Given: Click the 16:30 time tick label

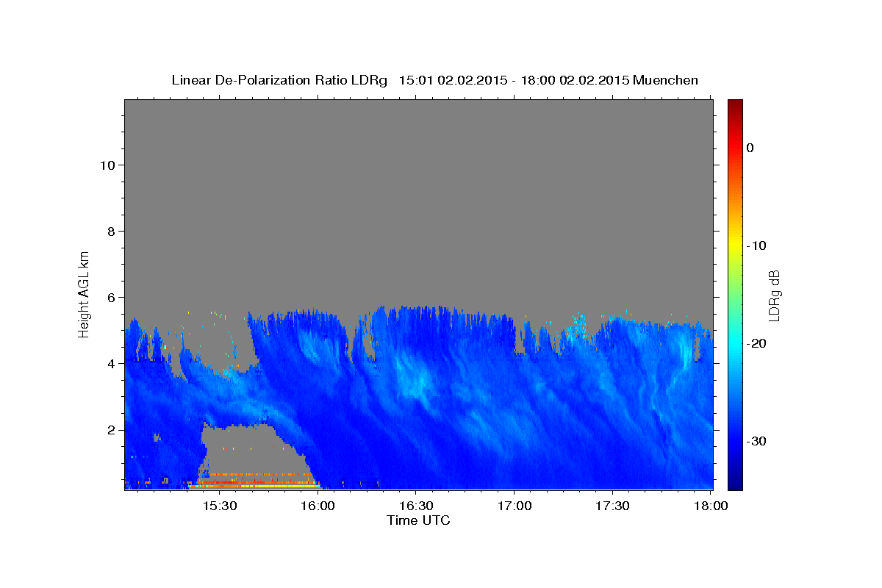Looking at the screenshot, I should pyautogui.click(x=415, y=506).
